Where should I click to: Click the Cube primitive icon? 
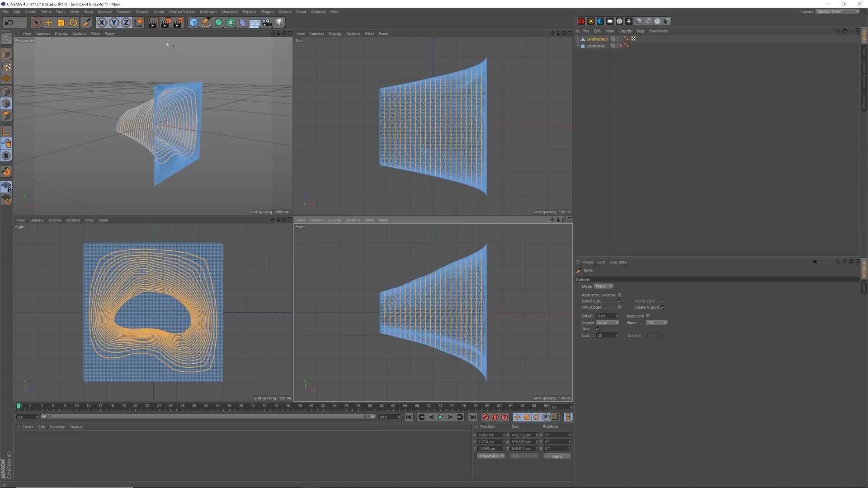click(x=193, y=23)
